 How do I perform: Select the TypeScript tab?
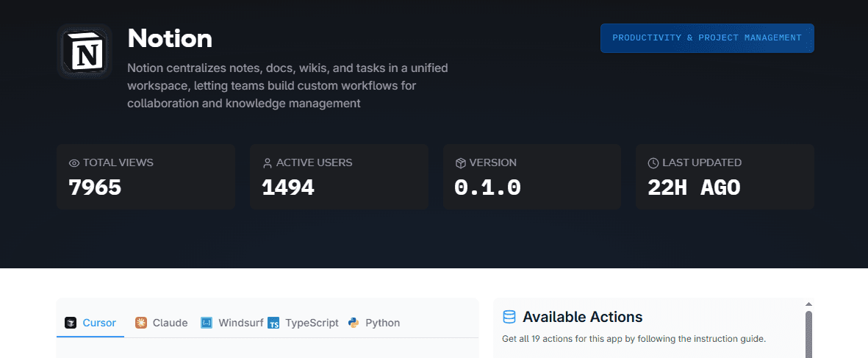coord(303,323)
